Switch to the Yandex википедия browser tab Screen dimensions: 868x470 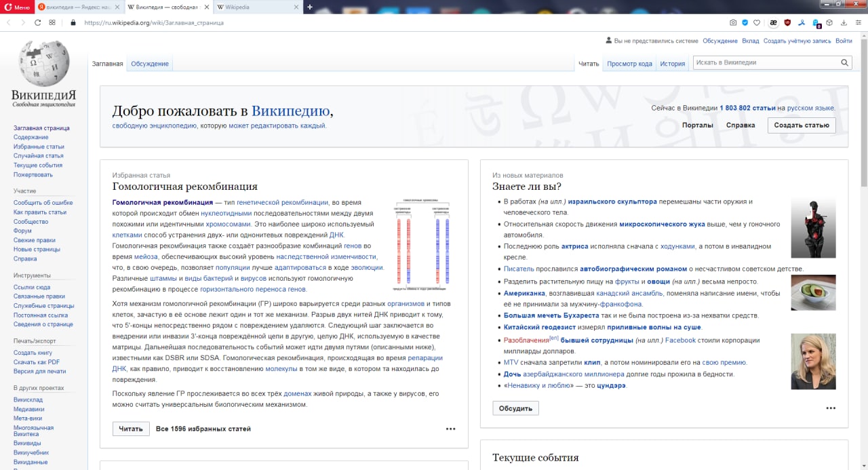[x=79, y=7]
